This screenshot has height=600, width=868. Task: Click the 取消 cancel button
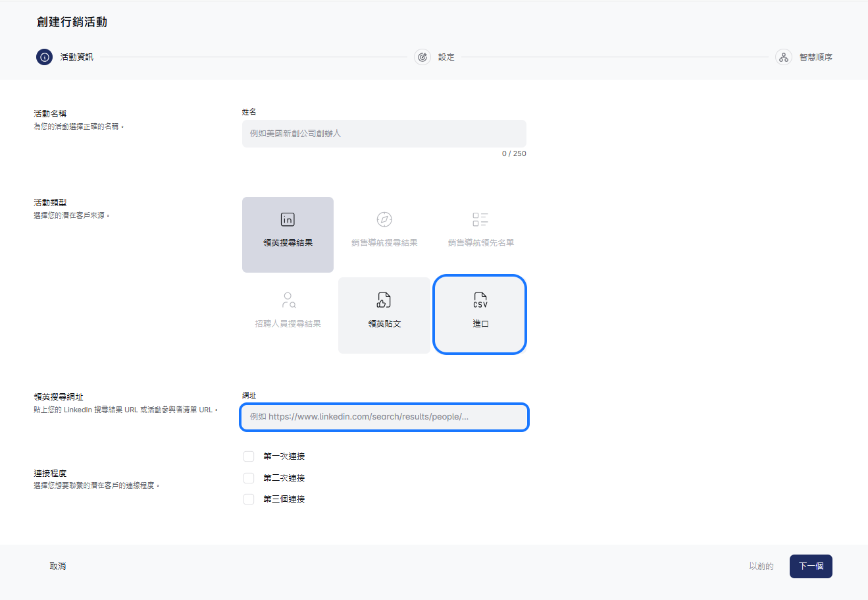pos(58,566)
